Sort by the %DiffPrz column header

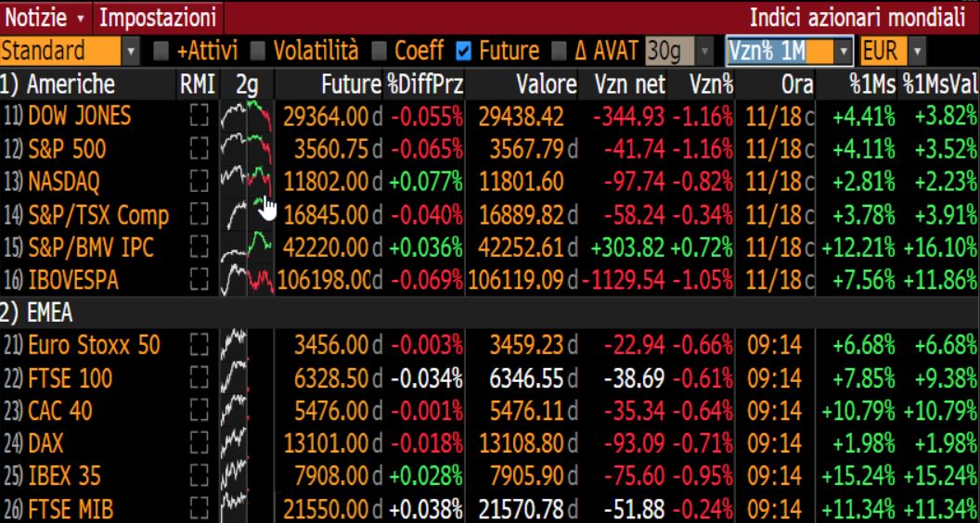(425, 83)
